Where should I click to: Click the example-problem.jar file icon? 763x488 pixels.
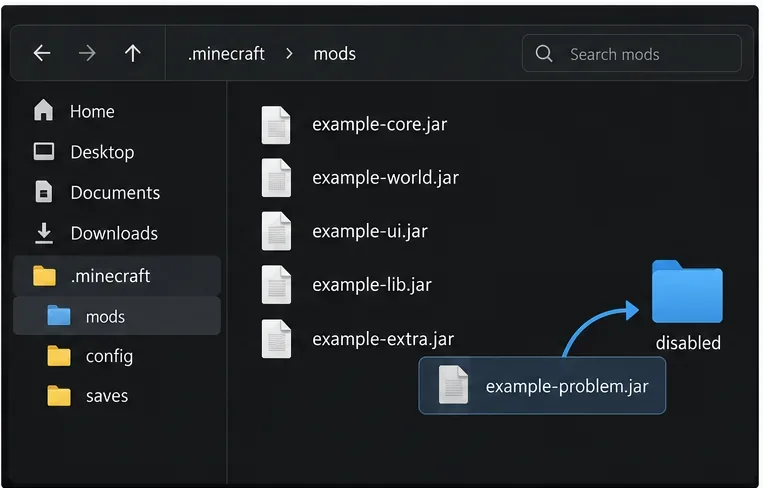coord(453,385)
